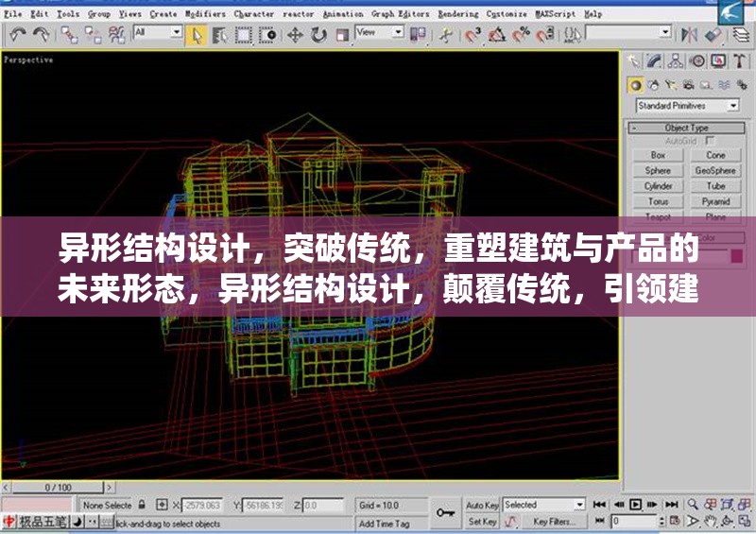Switch to the Utilities hammer tab

tap(739, 60)
